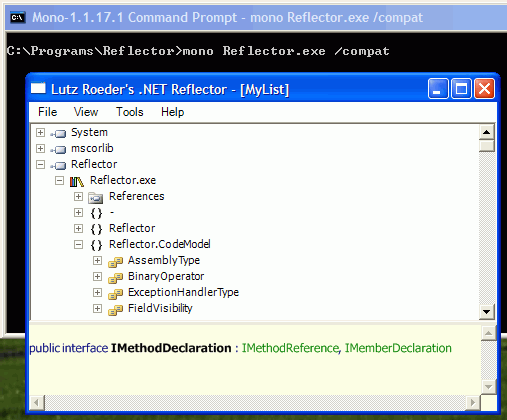Follow the IMemberDeclaration link
The width and height of the screenshot is (507, 420).
pyautogui.click(x=398, y=348)
